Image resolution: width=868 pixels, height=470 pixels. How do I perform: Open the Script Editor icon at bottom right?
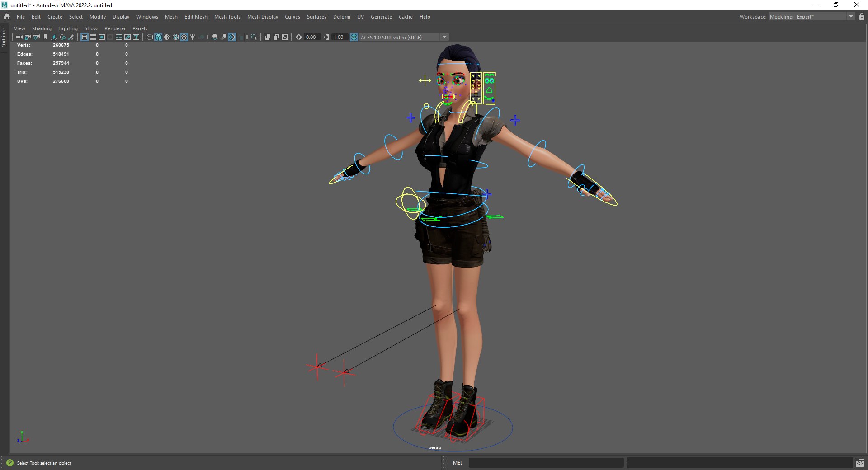pyautogui.click(x=859, y=463)
